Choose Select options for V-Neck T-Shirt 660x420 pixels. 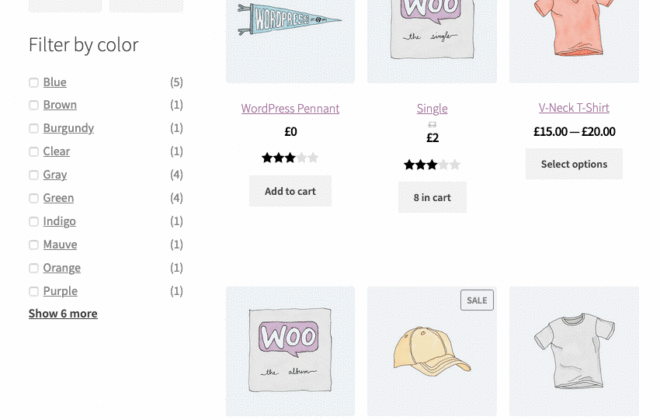574,164
